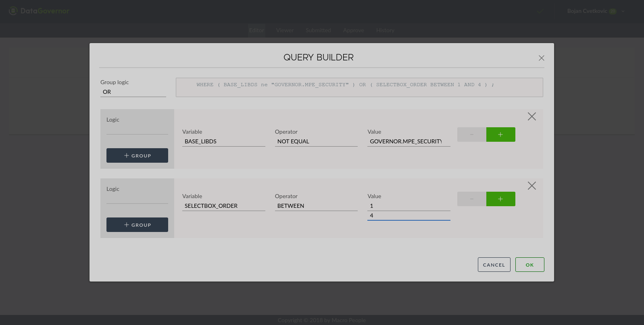Switch to the Viewer tab
Viewport: 644px width, 325px height.
pyautogui.click(x=285, y=30)
